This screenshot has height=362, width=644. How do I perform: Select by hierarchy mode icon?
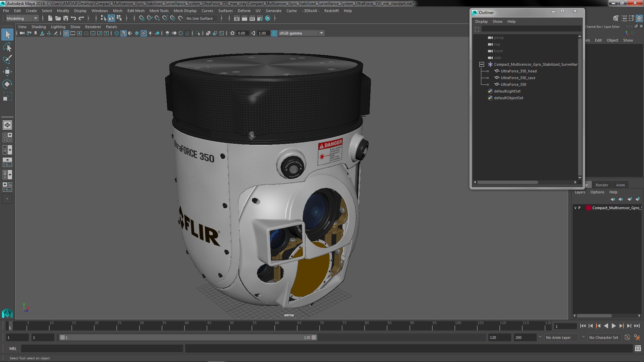(103, 18)
